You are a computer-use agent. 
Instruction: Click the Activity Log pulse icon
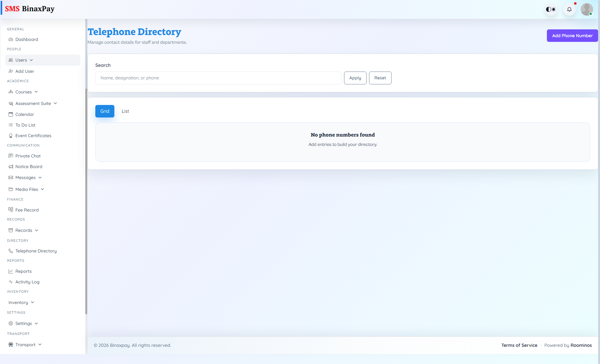coord(11,282)
